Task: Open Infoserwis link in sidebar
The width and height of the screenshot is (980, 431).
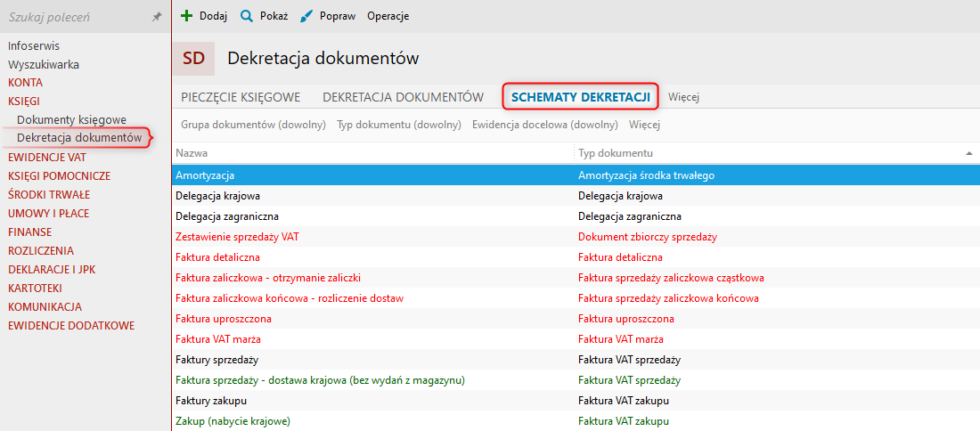Action: click(34, 45)
